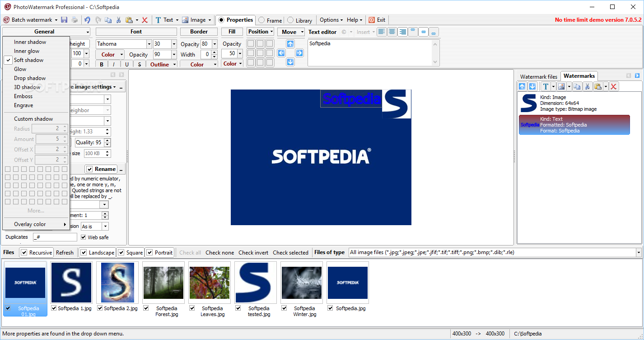Viewport: 644px width, 340px height.
Task: Open the Tahoma font name dropdown
Action: coord(149,44)
